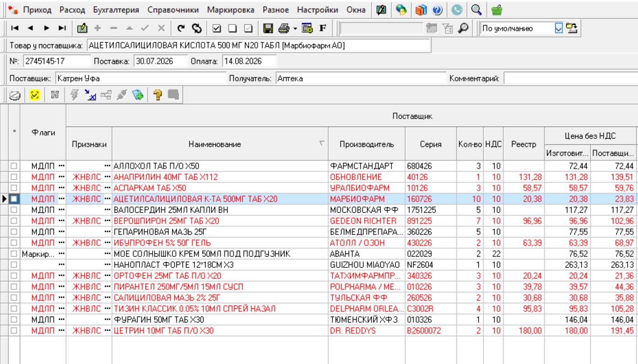Screen dimensions: 638x364
Task: Click the pill tablet icon
Action: pyautogui.click(x=15, y=95)
